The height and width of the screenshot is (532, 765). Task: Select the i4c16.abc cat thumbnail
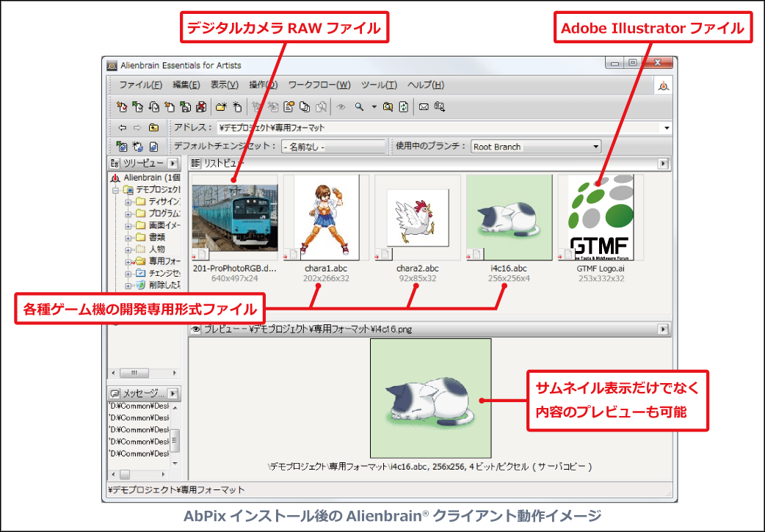[x=510, y=217]
